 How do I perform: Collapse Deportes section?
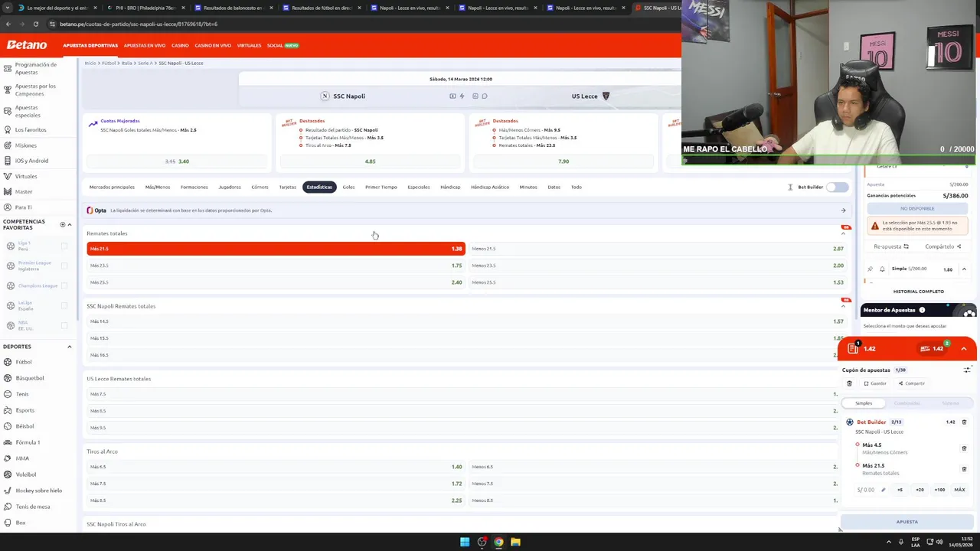[x=70, y=347]
